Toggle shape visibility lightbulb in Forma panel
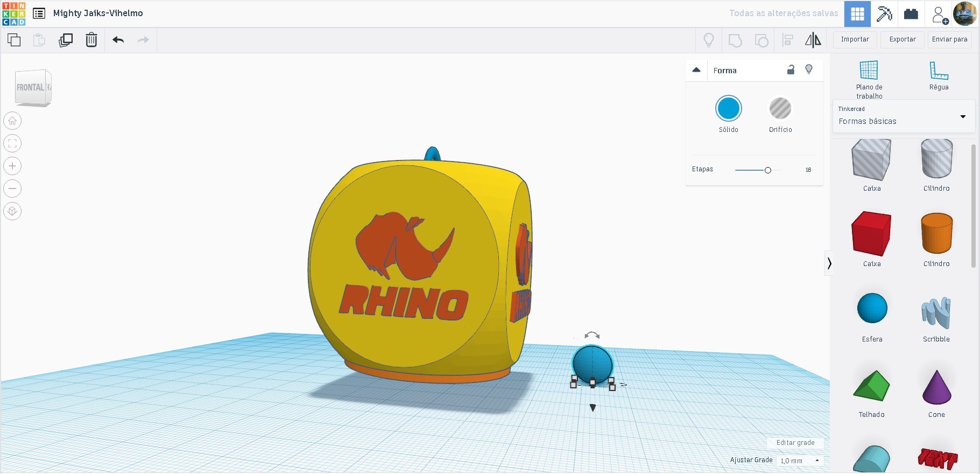980x474 pixels. pyautogui.click(x=808, y=69)
